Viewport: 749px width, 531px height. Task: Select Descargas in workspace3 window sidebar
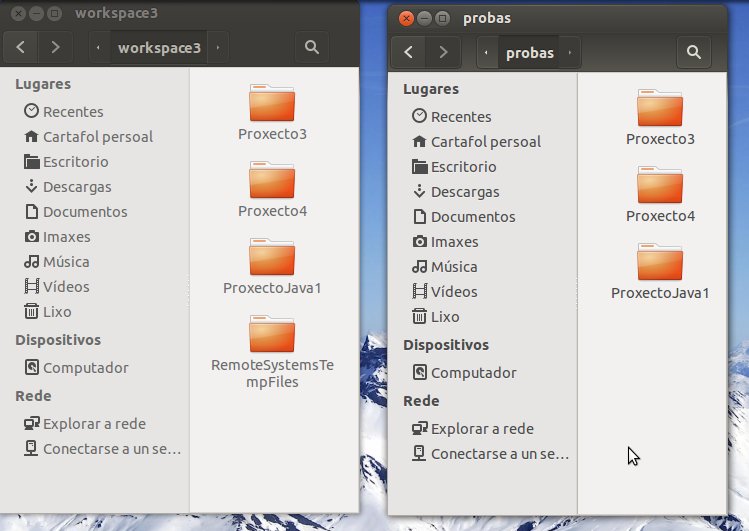[67, 187]
